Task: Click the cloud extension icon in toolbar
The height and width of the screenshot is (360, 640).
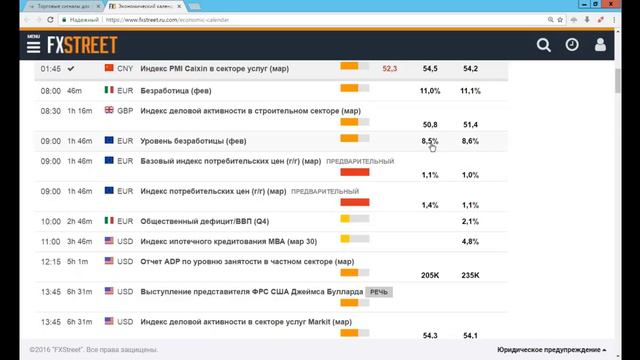Action: pyautogui.click(x=574, y=20)
